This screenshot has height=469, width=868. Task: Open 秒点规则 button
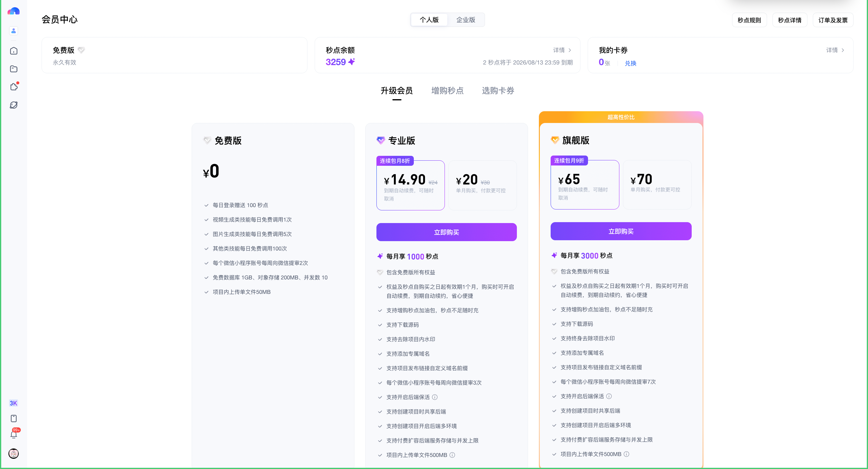(749, 20)
